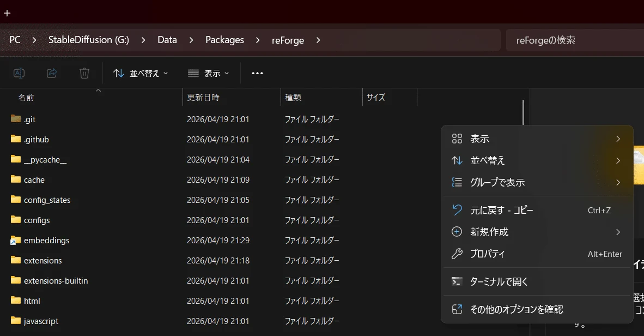Viewport: 644px width, 336px height.
Task: Click the extensions-builtin folder name
Action: (x=56, y=281)
